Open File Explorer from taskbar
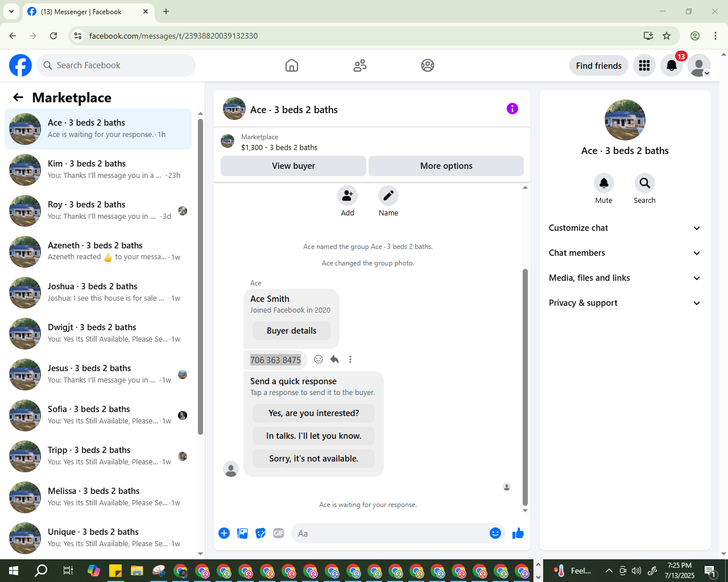The width and height of the screenshot is (728, 582). (136, 571)
